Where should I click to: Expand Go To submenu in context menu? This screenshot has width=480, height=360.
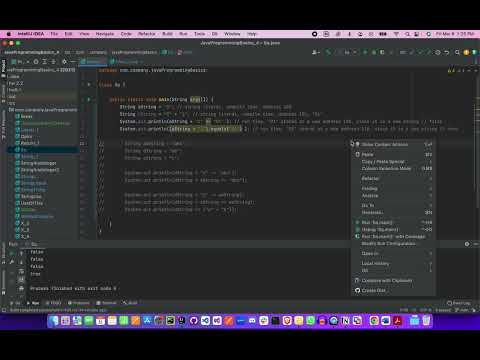pyautogui.click(x=393, y=206)
